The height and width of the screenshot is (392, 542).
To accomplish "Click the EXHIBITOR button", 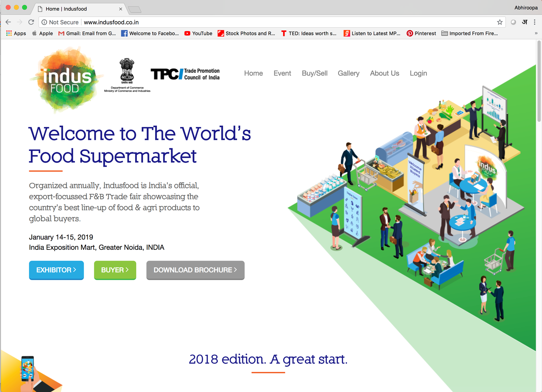I will coord(56,270).
